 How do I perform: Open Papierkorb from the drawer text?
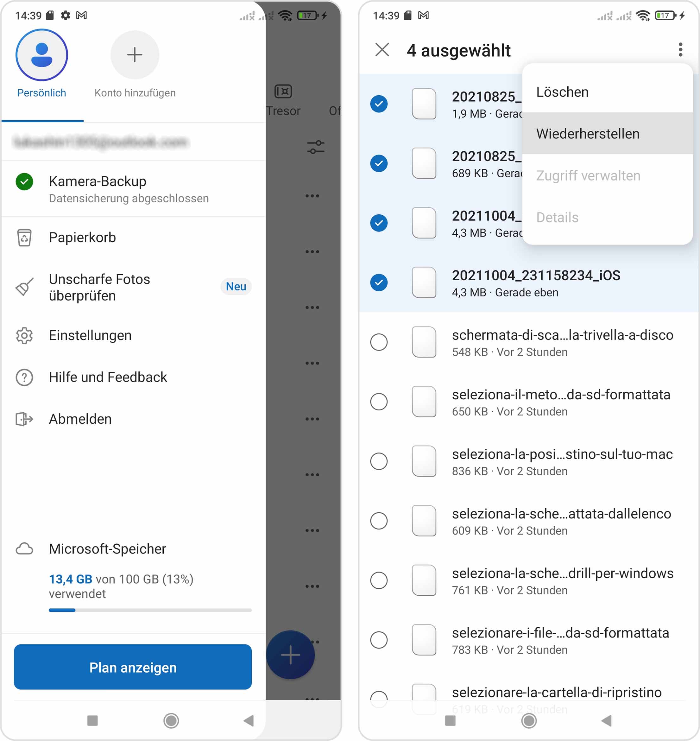click(x=82, y=237)
